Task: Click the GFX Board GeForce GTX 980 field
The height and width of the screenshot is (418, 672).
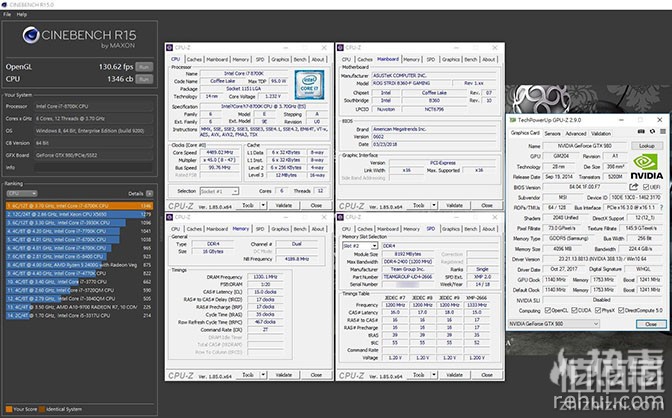Action: (x=93, y=155)
